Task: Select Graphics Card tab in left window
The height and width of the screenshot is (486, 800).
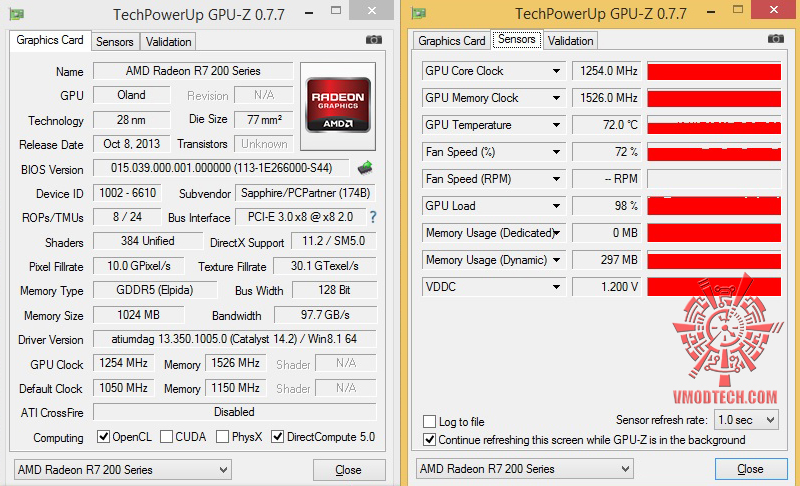Action: [50, 40]
